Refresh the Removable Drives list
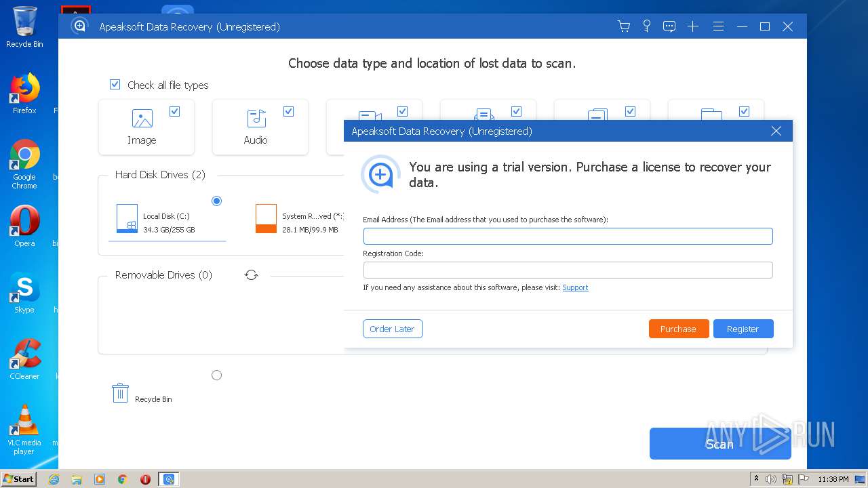This screenshot has width=868, height=488. click(252, 275)
